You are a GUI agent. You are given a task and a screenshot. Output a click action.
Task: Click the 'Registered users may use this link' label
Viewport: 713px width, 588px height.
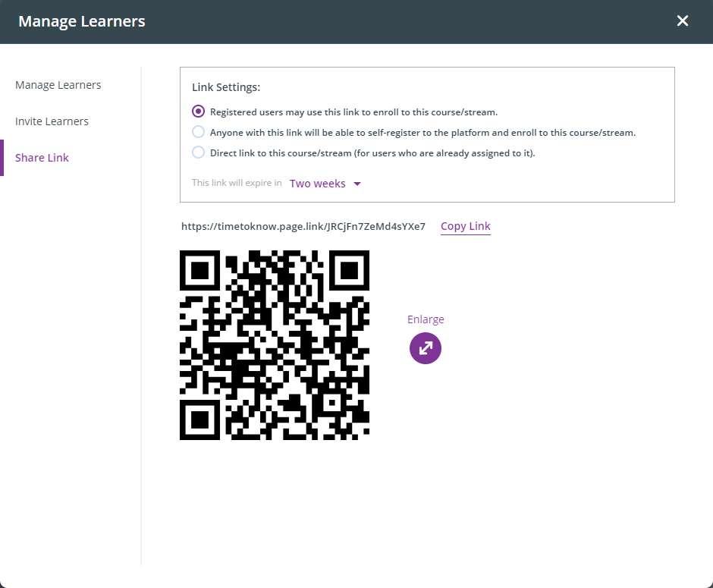[353, 112]
